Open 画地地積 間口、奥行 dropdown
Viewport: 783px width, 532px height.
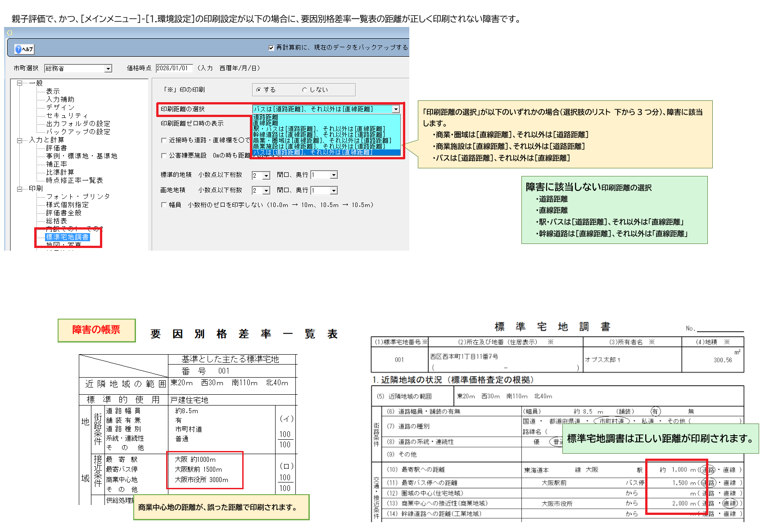click(334, 191)
